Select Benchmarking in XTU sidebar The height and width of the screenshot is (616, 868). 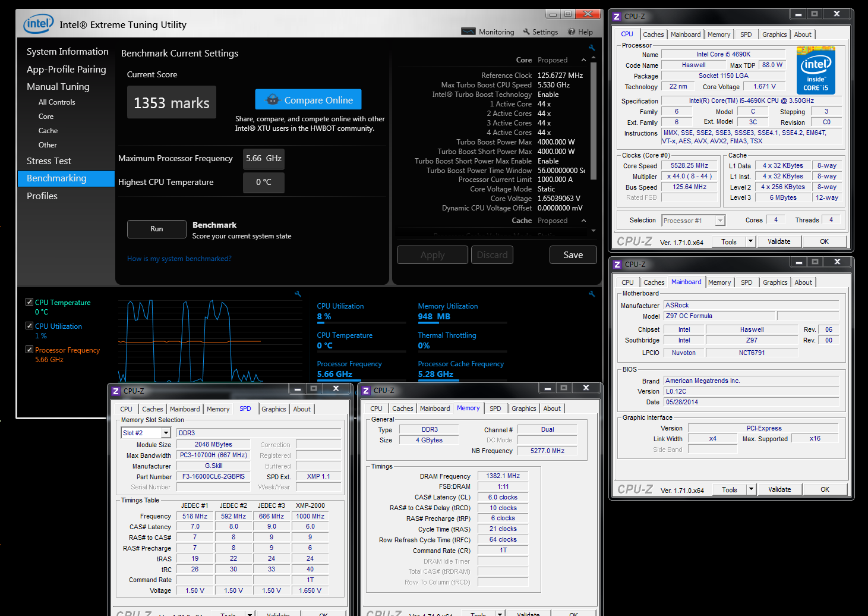coord(66,178)
